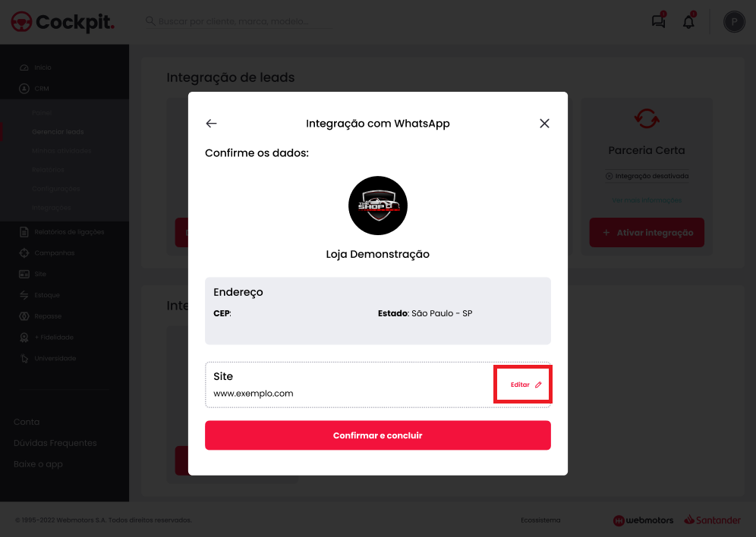Go back using the modal's left arrow
Viewport: 756px width, 537px height.
(211, 124)
